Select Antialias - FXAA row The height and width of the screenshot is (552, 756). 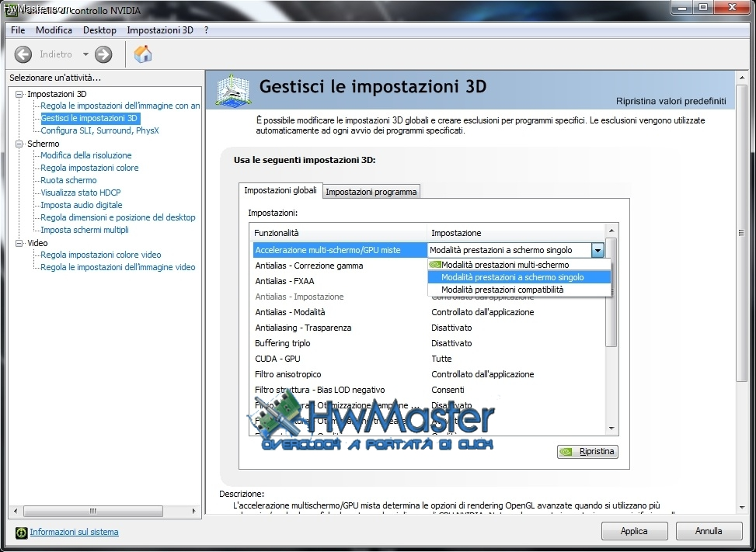pyautogui.click(x=340, y=281)
